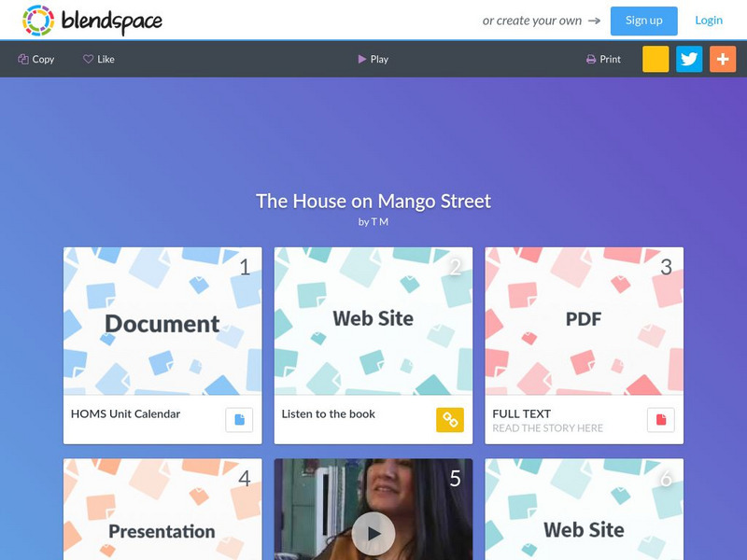This screenshot has height=560, width=747.
Task: Share the lesson on Twitter
Action: [x=689, y=59]
